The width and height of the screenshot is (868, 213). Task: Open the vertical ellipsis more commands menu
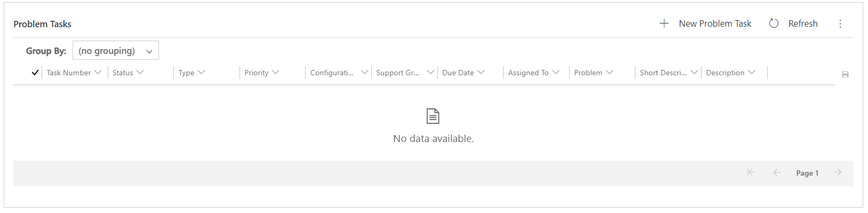coord(840,23)
